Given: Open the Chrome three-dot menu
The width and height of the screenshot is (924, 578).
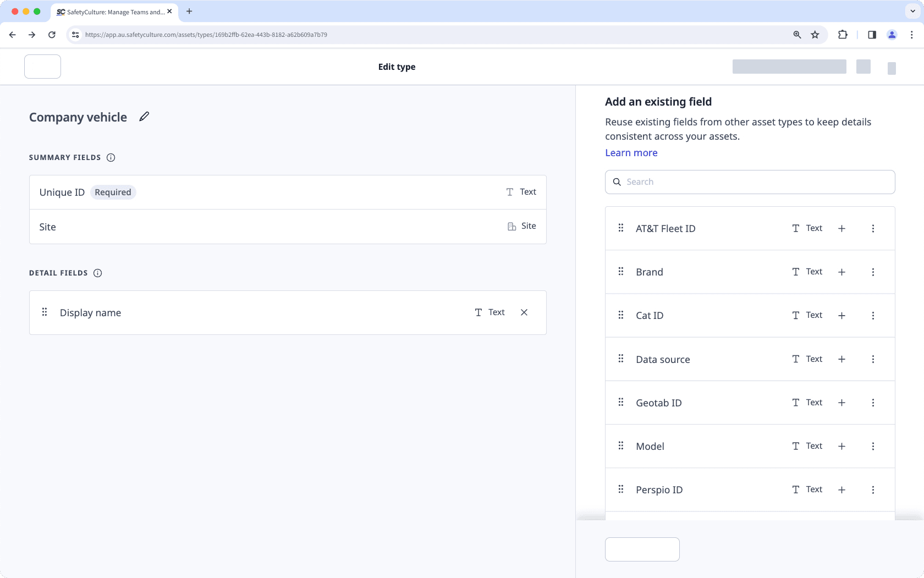Looking at the screenshot, I should pos(911,35).
